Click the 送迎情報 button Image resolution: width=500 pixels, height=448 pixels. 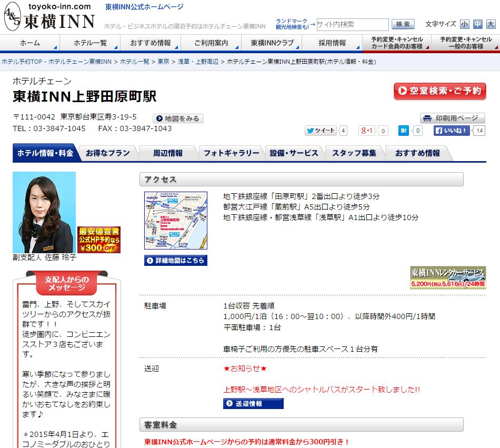[253, 404]
